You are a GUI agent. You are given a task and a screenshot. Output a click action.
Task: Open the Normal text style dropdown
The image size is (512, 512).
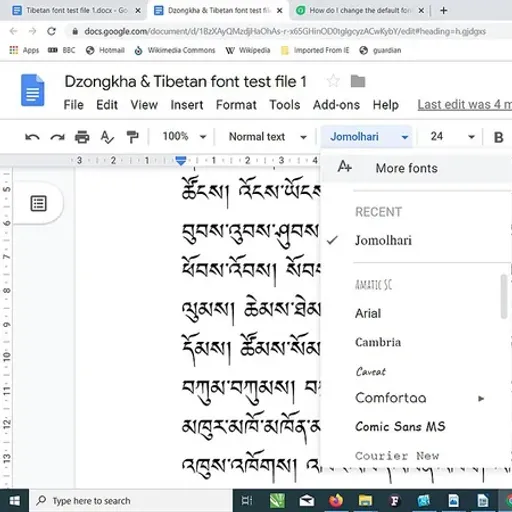click(x=267, y=137)
